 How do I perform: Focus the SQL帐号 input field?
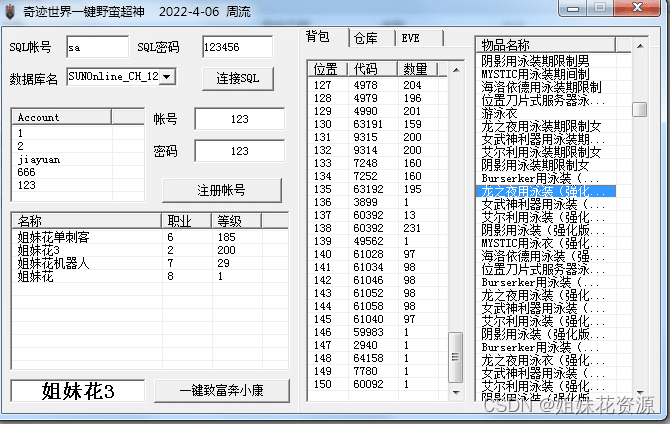pos(97,47)
